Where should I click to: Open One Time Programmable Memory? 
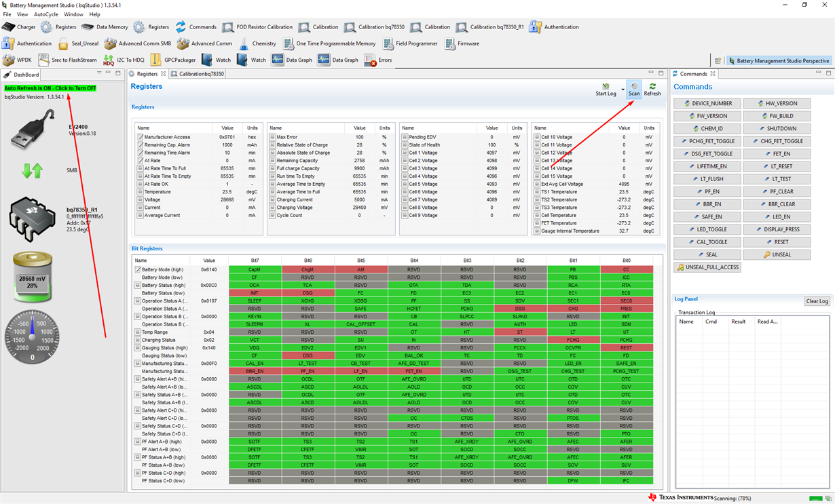(329, 43)
